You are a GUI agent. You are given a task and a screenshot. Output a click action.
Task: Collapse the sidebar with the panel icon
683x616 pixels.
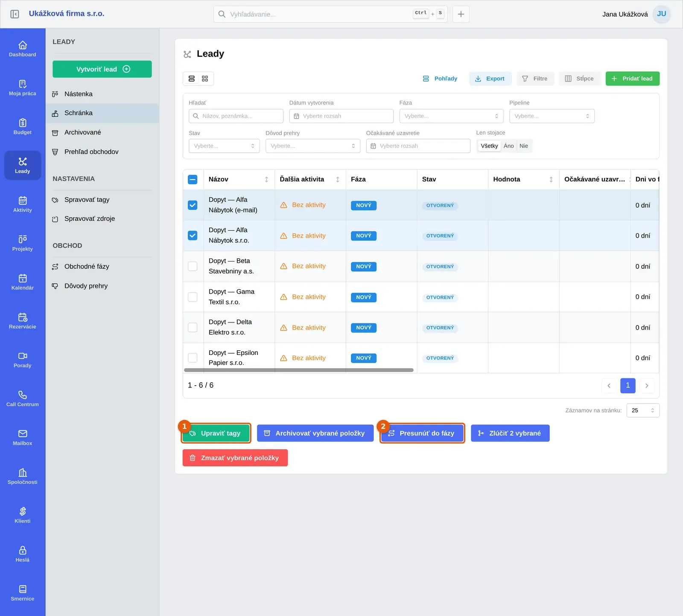coord(15,14)
